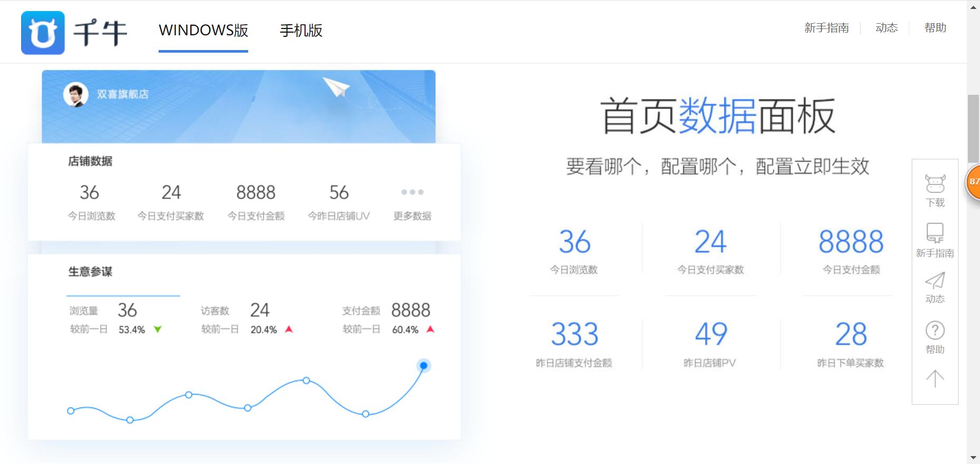Image resolution: width=980 pixels, height=464 pixels.
Task: Click the page vertical scrollbar thumb
Action: click(x=973, y=129)
